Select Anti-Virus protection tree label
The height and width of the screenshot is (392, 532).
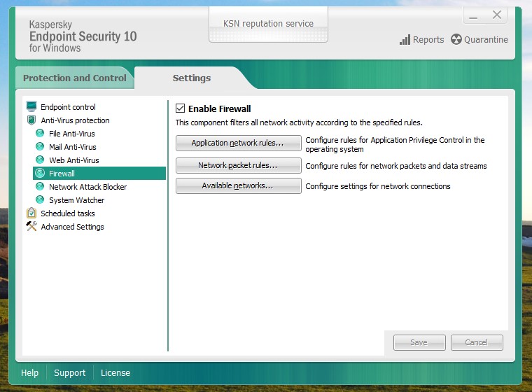coord(75,120)
